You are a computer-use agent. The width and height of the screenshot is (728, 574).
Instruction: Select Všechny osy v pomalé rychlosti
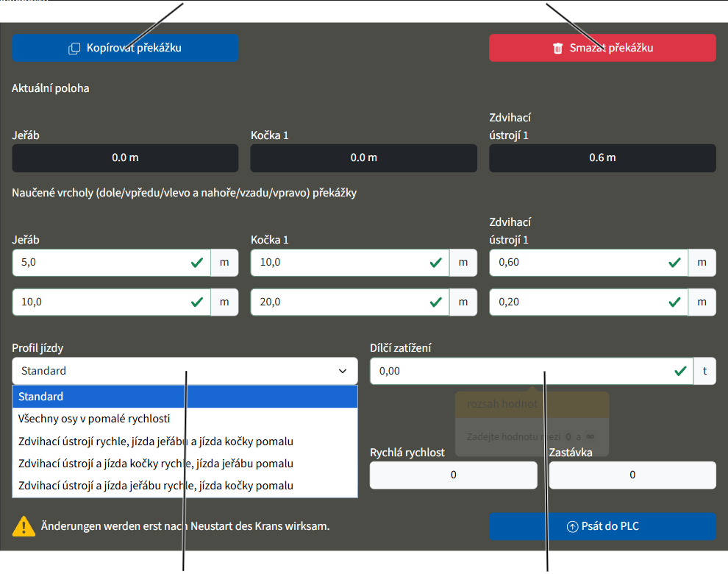click(x=185, y=419)
